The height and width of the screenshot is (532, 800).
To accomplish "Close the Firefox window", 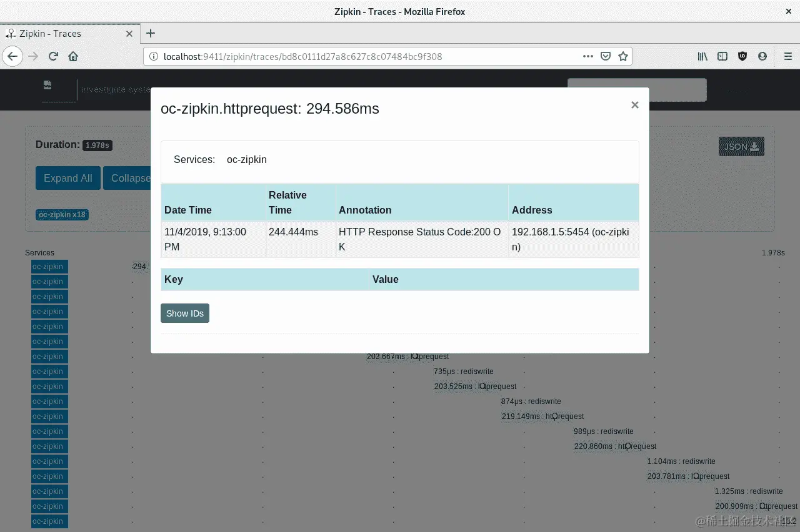I will pyautogui.click(x=788, y=11).
